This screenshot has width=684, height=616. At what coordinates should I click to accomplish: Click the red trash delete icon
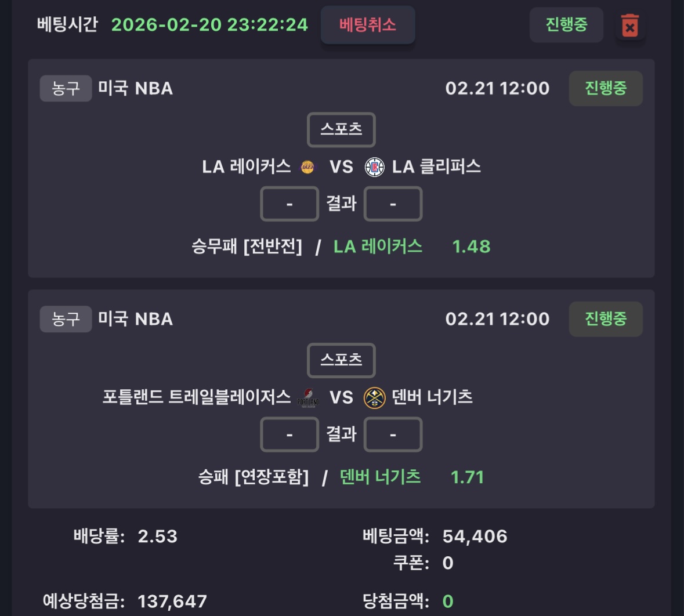[629, 26]
